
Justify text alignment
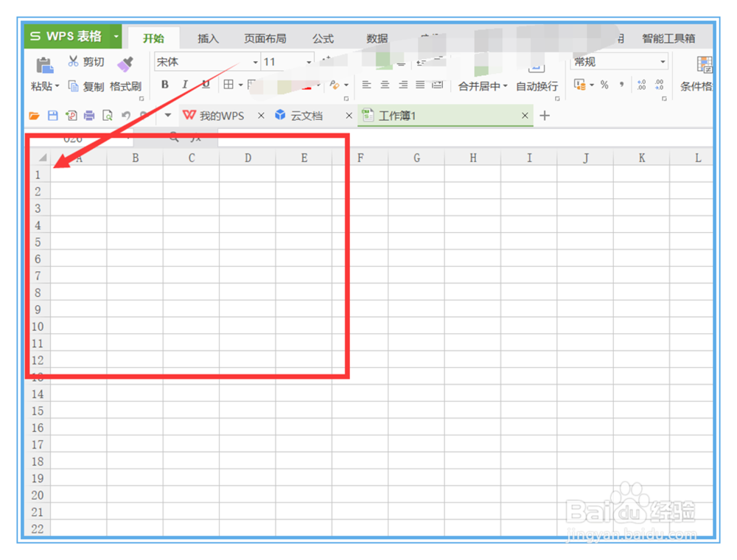[x=420, y=85]
